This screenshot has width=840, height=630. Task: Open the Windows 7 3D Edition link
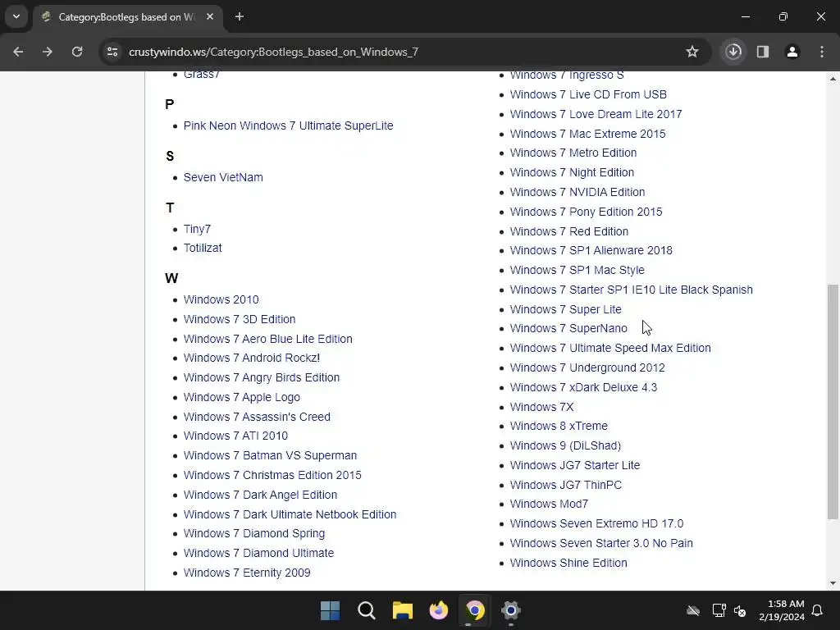pyautogui.click(x=240, y=319)
